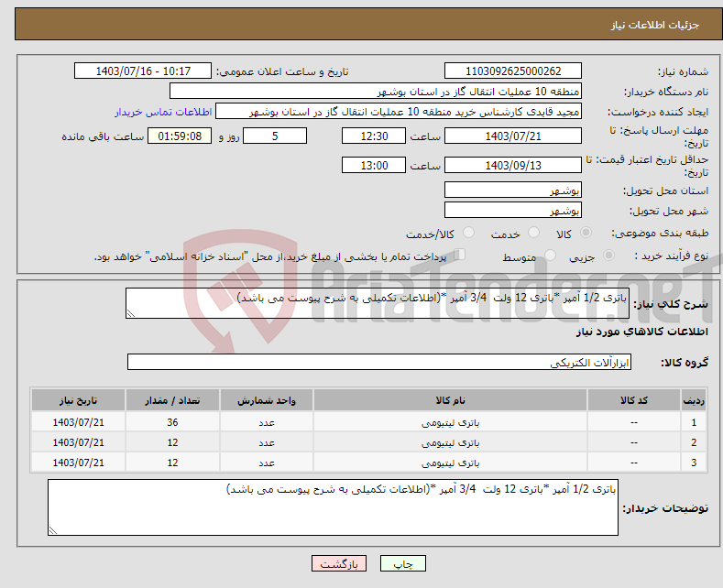Click the بازگشت back button
723x588 pixels.
tap(339, 563)
